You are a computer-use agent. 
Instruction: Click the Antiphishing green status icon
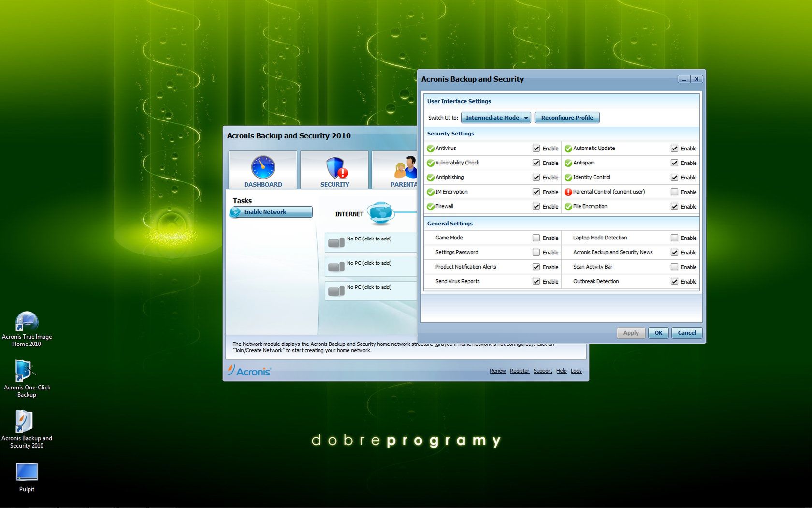(x=431, y=178)
